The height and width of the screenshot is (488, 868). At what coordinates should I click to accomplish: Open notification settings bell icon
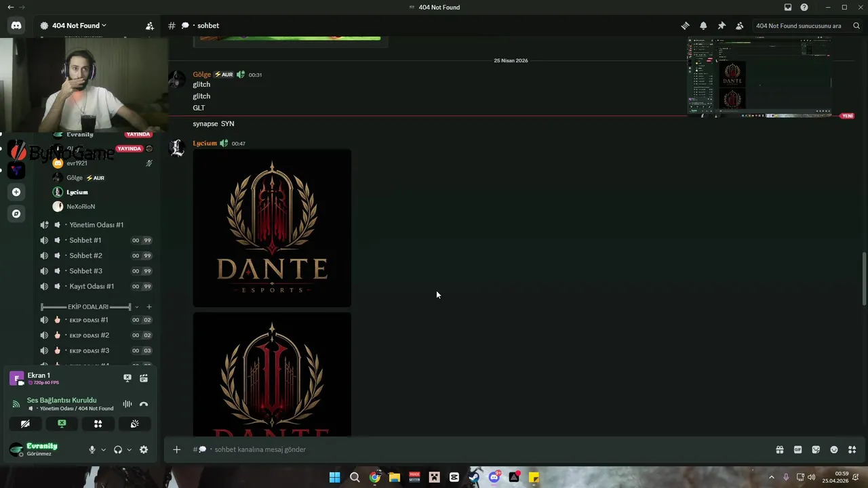tap(703, 26)
